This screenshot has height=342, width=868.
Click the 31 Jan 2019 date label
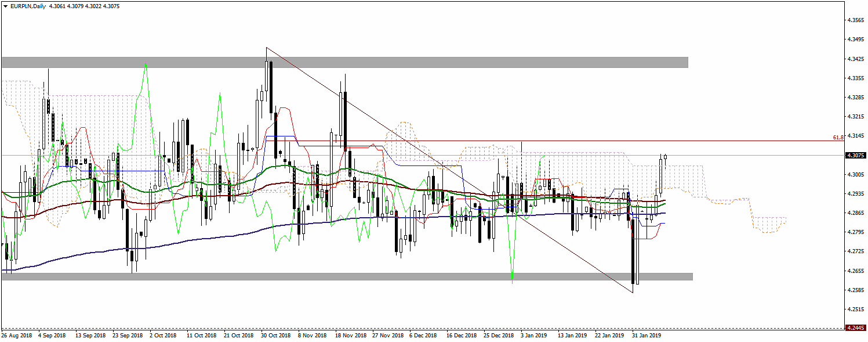[647, 336]
